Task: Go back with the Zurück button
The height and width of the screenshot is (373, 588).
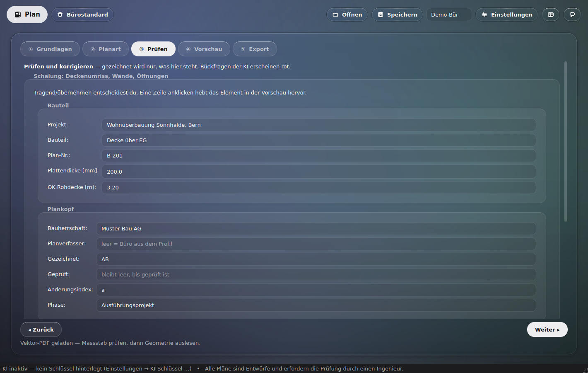Action: [x=41, y=329]
